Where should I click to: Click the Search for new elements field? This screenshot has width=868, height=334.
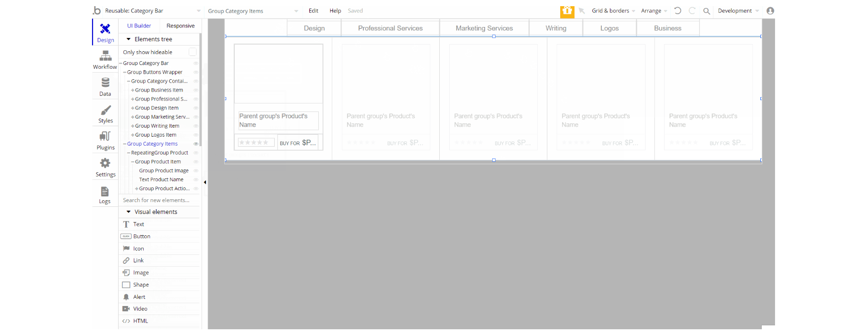coord(159,200)
